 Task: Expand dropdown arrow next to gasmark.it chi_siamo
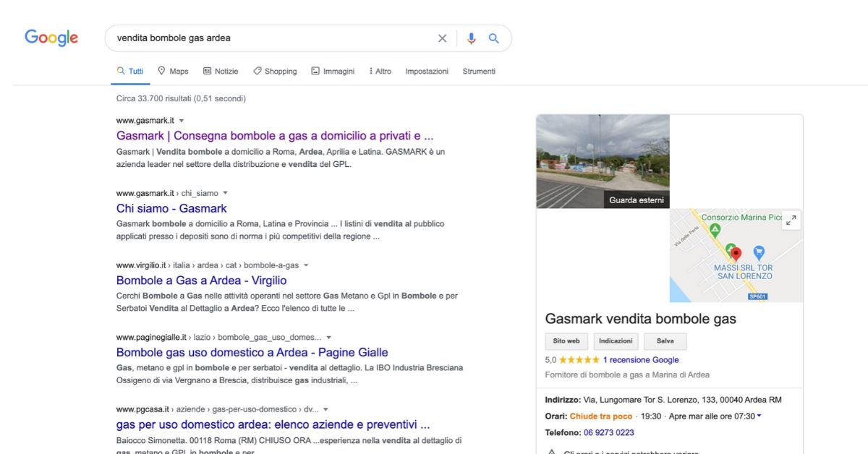pos(225,193)
